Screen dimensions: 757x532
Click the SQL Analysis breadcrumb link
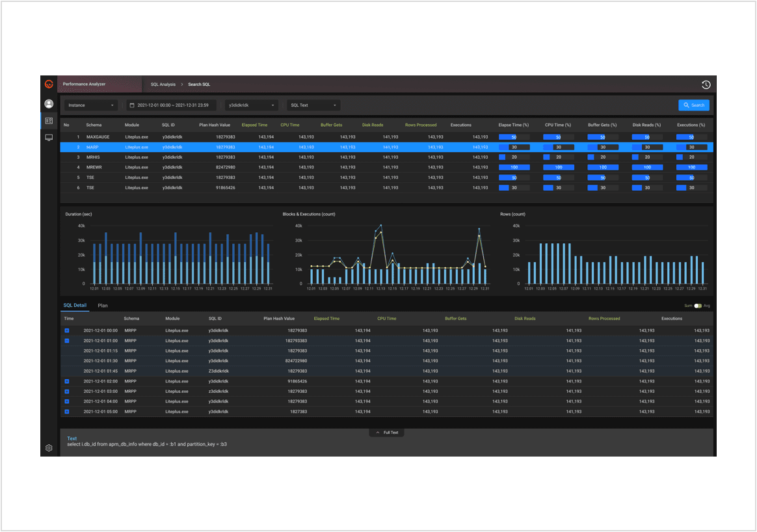pyautogui.click(x=163, y=85)
